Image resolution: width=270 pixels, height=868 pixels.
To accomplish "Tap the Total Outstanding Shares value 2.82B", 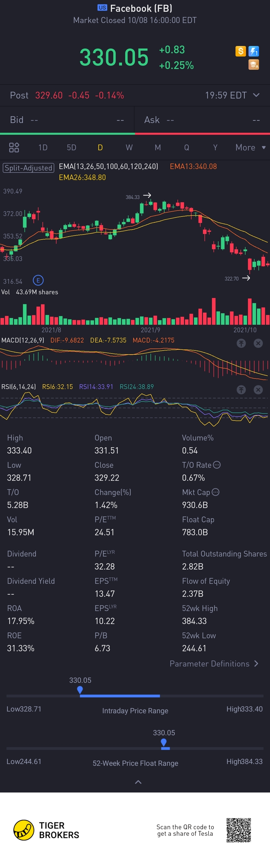I will pyautogui.click(x=193, y=566).
